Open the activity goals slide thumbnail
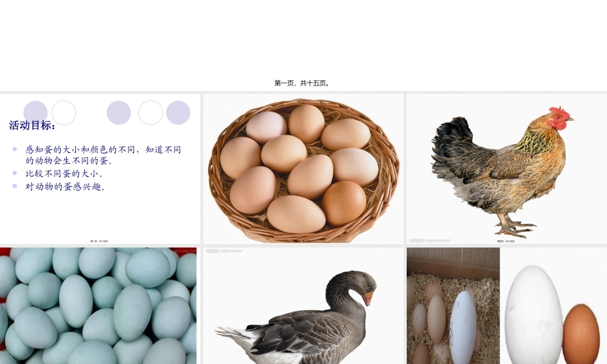Image resolution: width=607 pixels, height=364 pixels. (x=100, y=169)
